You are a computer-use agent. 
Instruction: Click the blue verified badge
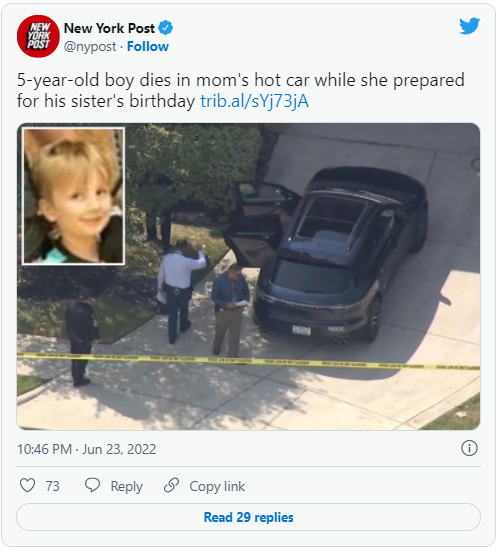tap(165, 28)
